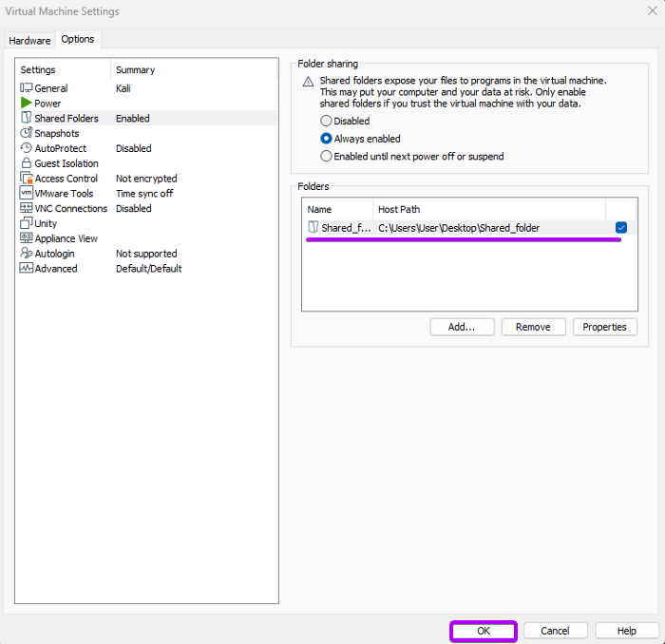Image resolution: width=665 pixels, height=644 pixels.
Task: Click the Access Control lock icon
Action: tap(27, 178)
